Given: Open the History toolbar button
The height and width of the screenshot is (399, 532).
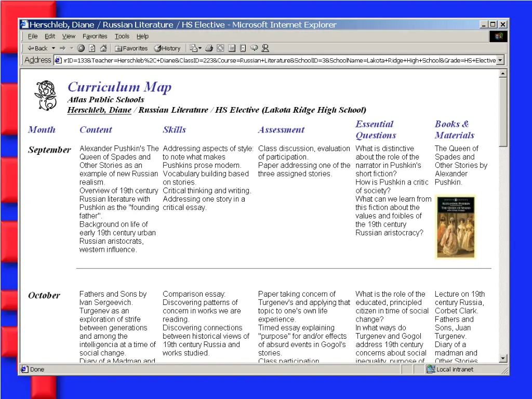Looking at the screenshot, I should (167, 48).
